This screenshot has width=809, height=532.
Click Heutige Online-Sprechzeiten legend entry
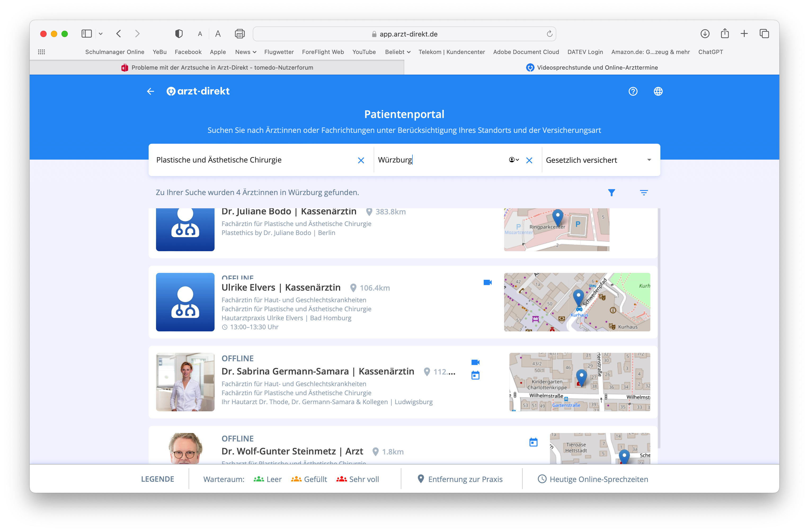pyautogui.click(x=593, y=479)
